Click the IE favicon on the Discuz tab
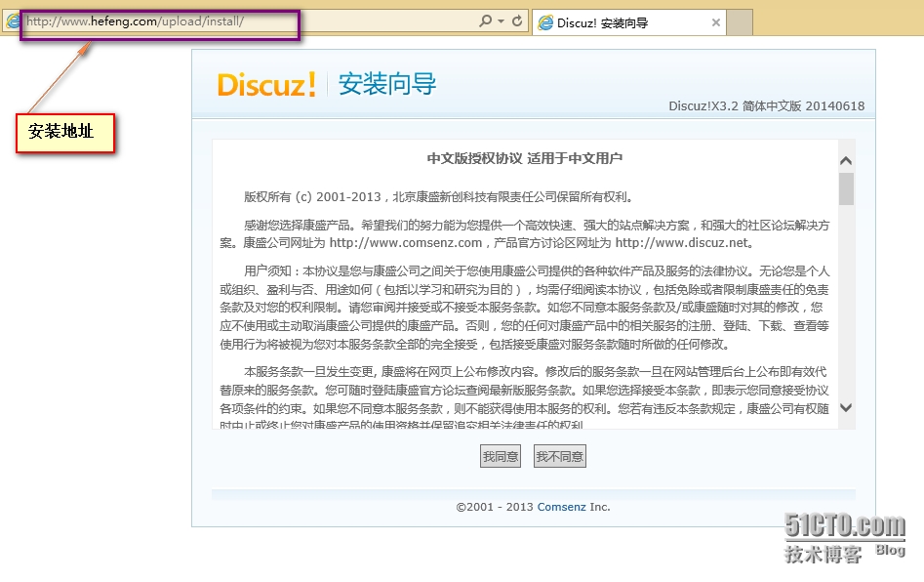This screenshot has width=924, height=582. point(546,23)
